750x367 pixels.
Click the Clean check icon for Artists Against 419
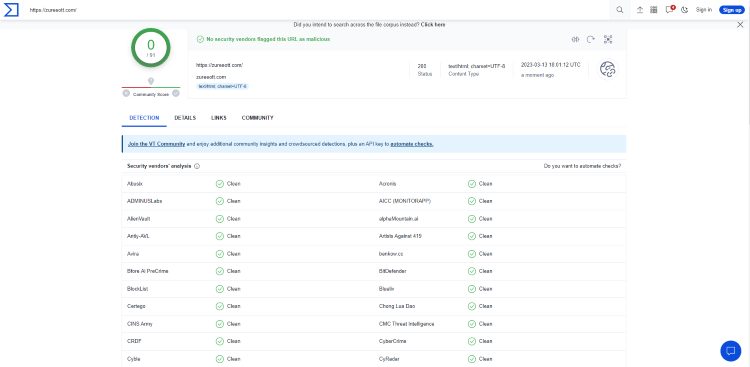(x=472, y=236)
